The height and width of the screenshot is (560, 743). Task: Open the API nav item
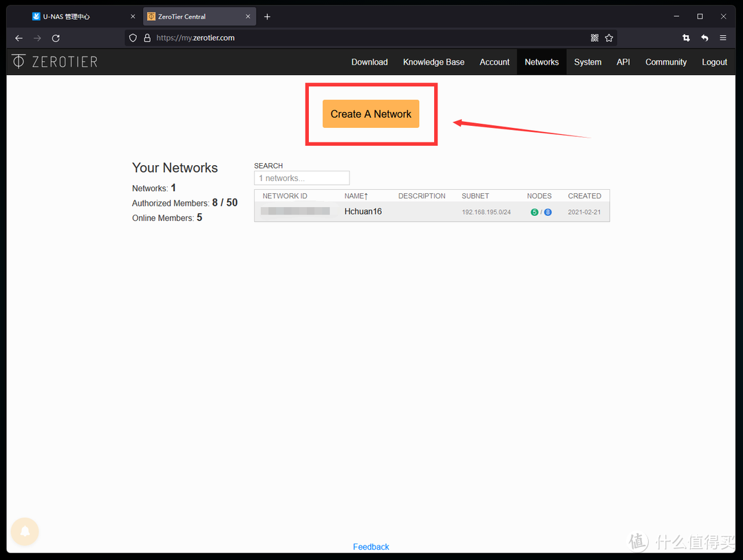(x=623, y=62)
